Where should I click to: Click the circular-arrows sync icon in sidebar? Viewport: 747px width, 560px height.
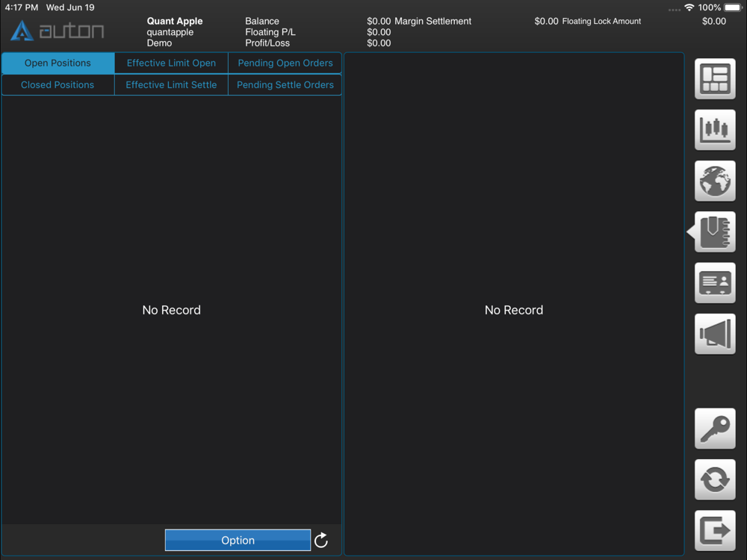point(715,479)
